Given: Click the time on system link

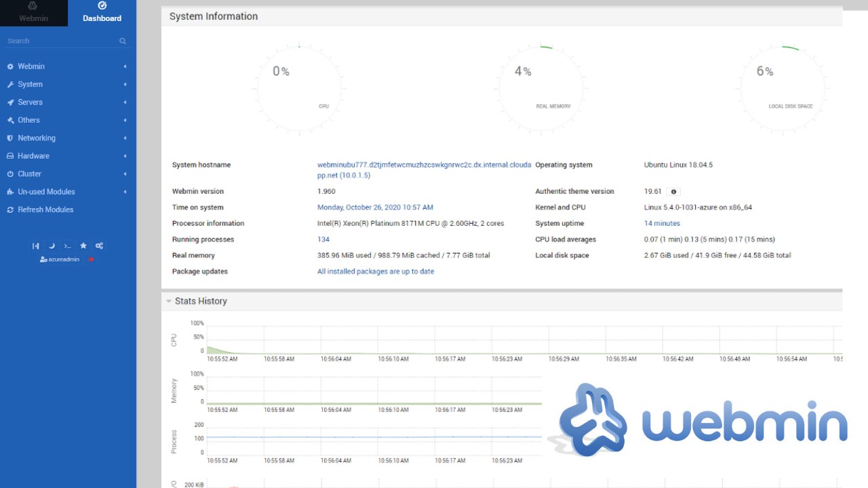Looking at the screenshot, I should [375, 207].
